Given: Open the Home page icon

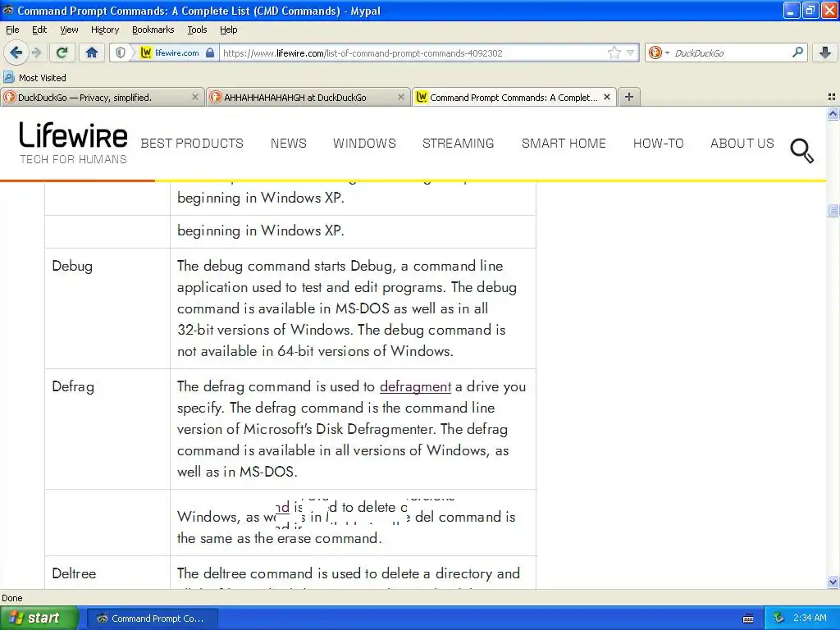Looking at the screenshot, I should (92, 52).
